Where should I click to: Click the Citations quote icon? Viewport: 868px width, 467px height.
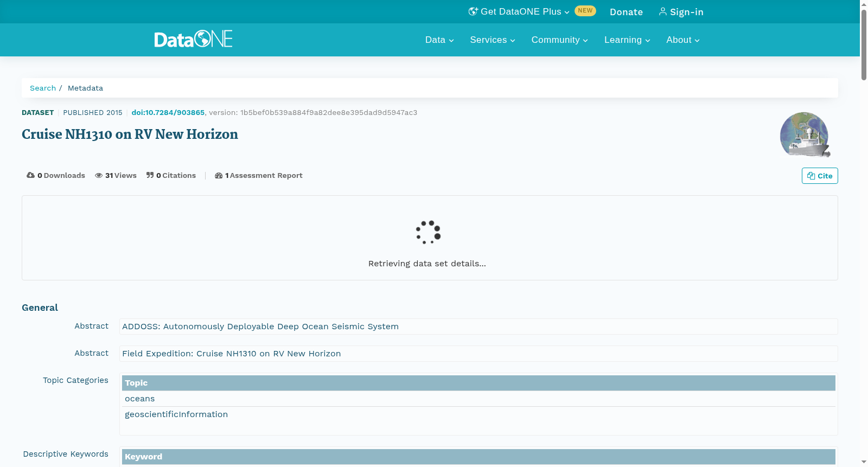(x=150, y=175)
